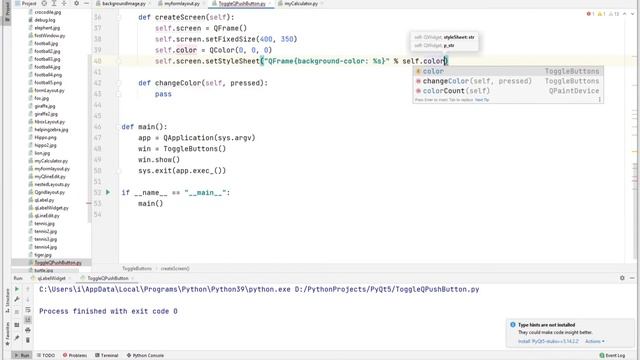Go to previous highlighted error (up arrow)
Image resolution: width=640 pixels, height=360 pixels.
624,14
